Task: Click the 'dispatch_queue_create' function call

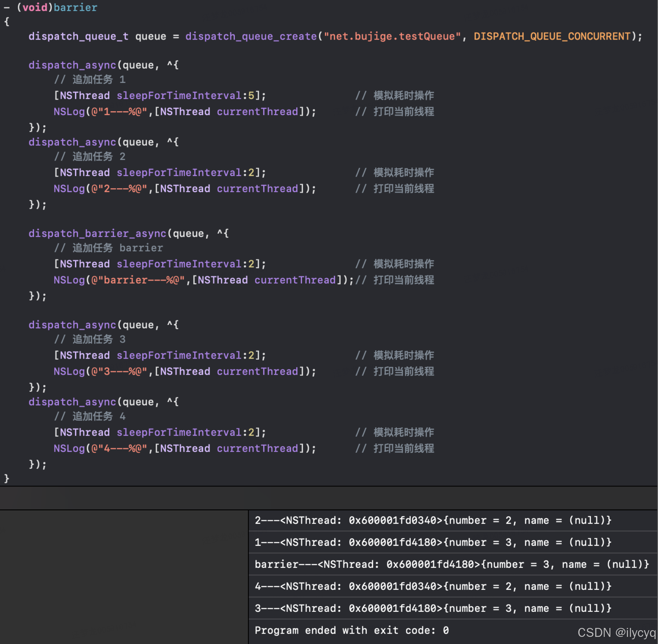Action: [x=251, y=36]
